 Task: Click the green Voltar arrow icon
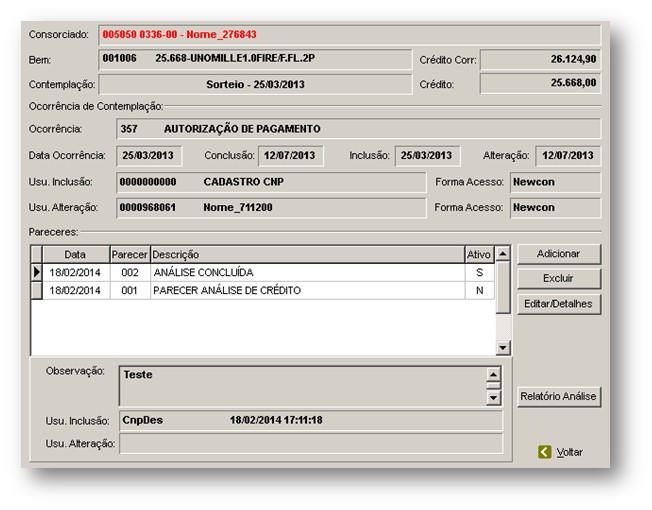coord(544,452)
